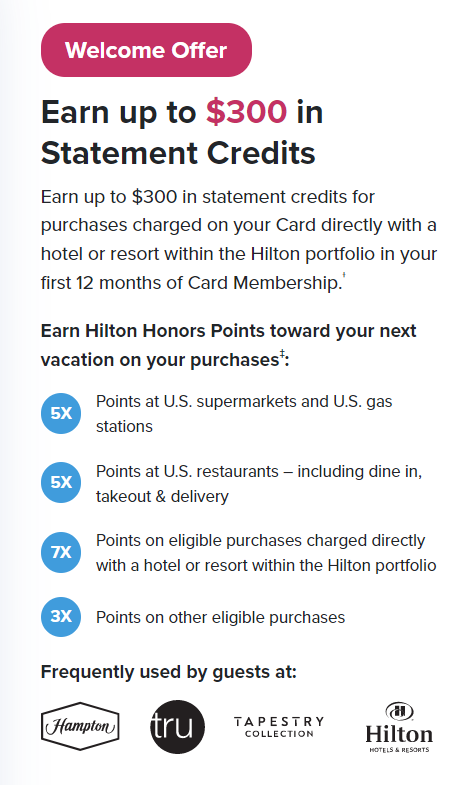The height and width of the screenshot is (785, 471).
Task: Click the Tapestry Collection logo
Action: pyautogui.click(x=279, y=727)
